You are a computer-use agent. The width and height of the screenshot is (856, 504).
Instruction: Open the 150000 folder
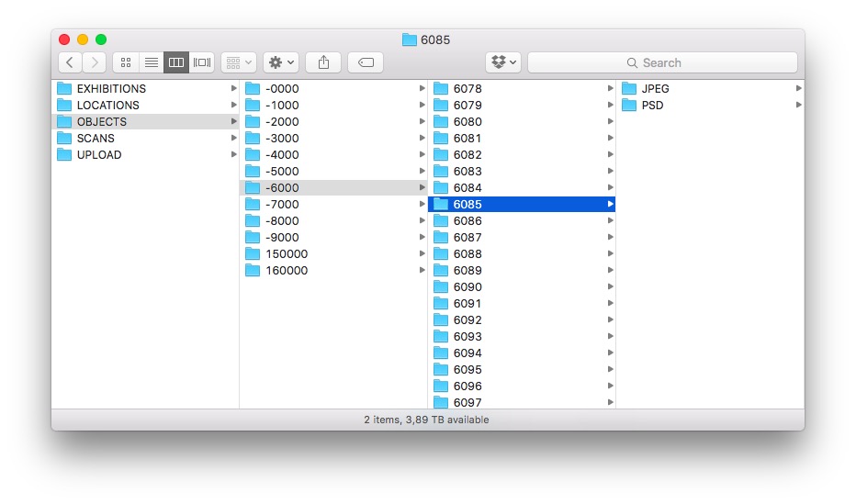click(334, 253)
